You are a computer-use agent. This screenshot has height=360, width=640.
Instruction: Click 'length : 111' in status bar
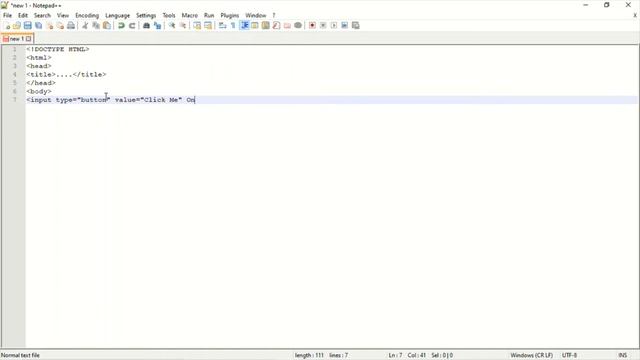click(x=309, y=356)
